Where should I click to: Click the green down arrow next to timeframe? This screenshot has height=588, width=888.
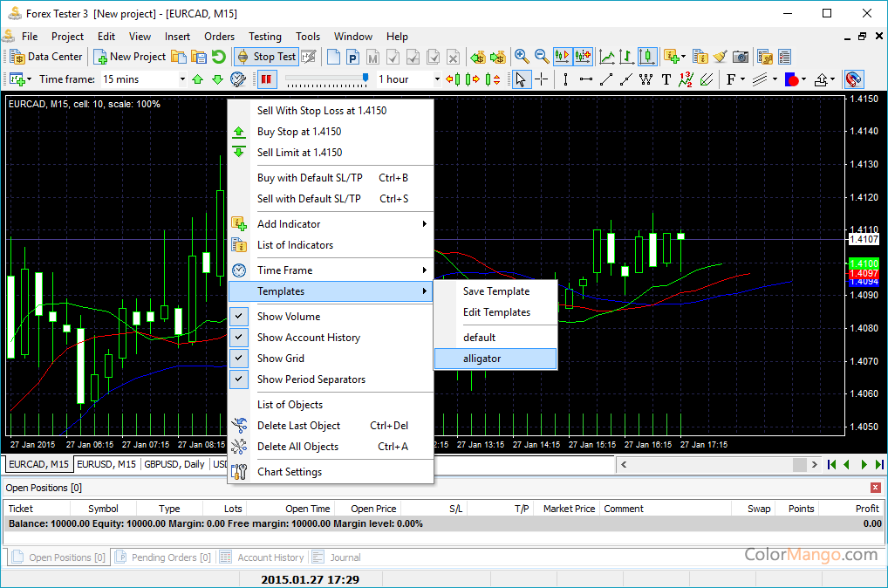point(217,79)
